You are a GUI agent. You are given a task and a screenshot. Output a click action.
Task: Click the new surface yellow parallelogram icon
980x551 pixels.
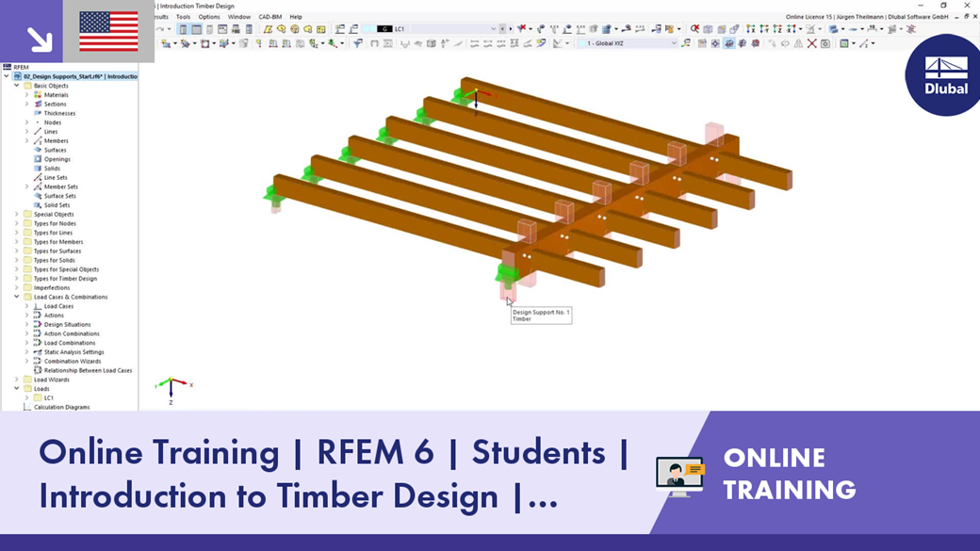click(x=268, y=29)
